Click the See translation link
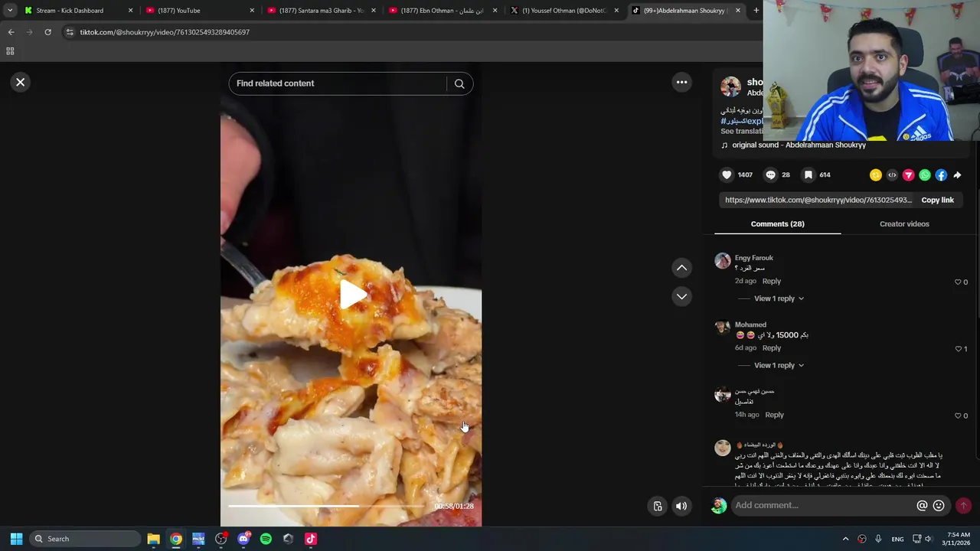980x551 pixels. point(741,132)
